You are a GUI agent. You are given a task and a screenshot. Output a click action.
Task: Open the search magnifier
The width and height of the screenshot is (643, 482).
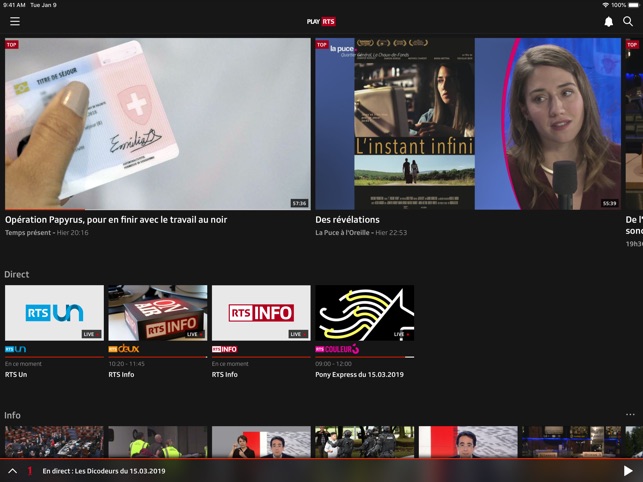[628, 21]
